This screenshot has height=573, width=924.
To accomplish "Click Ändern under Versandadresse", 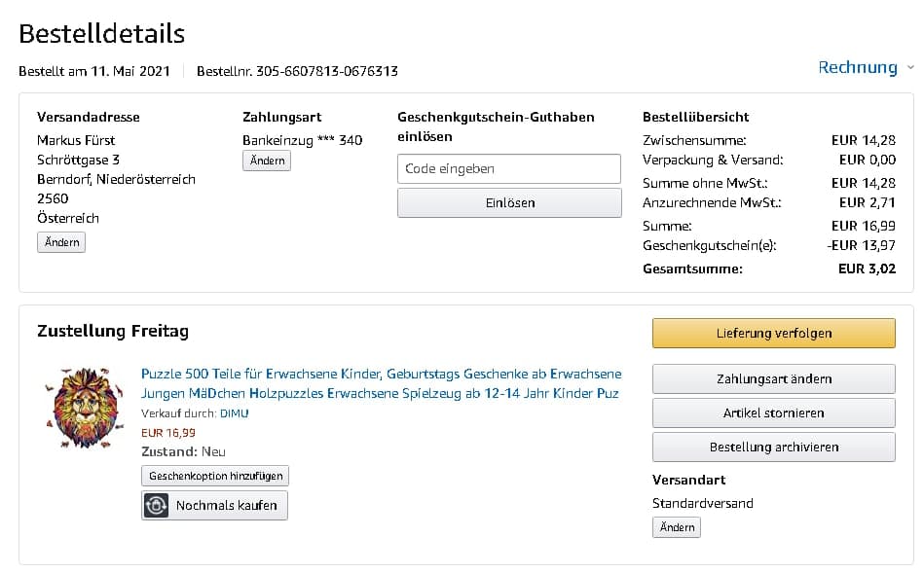I will (61, 242).
